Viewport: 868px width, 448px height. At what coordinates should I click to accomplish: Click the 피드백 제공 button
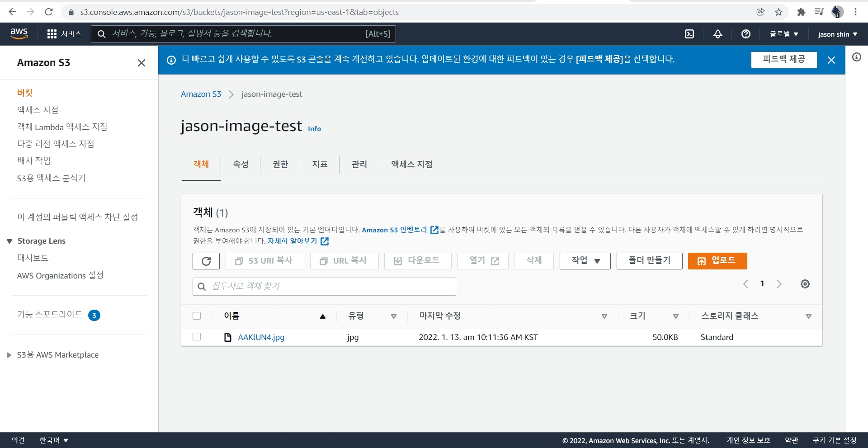[x=784, y=59]
